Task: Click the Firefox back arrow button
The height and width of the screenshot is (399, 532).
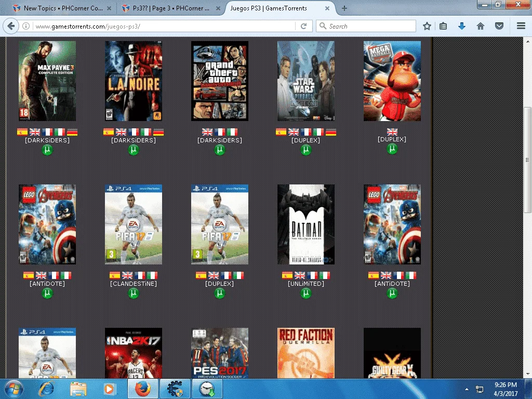Action: [x=11, y=26]
